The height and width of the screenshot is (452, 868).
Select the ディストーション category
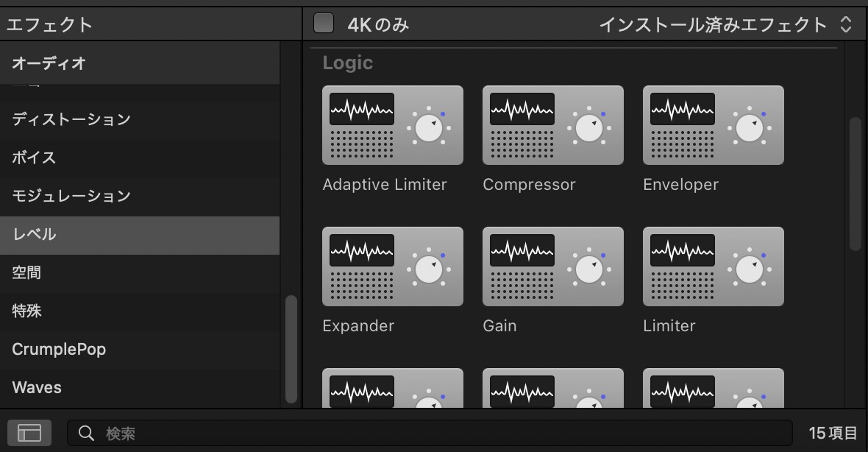tap(71, 119)
